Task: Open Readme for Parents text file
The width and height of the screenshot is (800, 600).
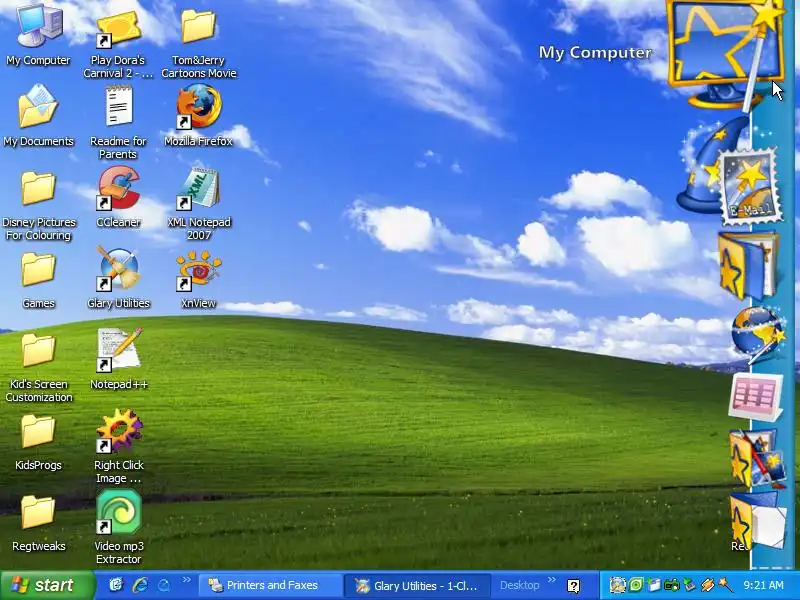Action: pos(118,122)
